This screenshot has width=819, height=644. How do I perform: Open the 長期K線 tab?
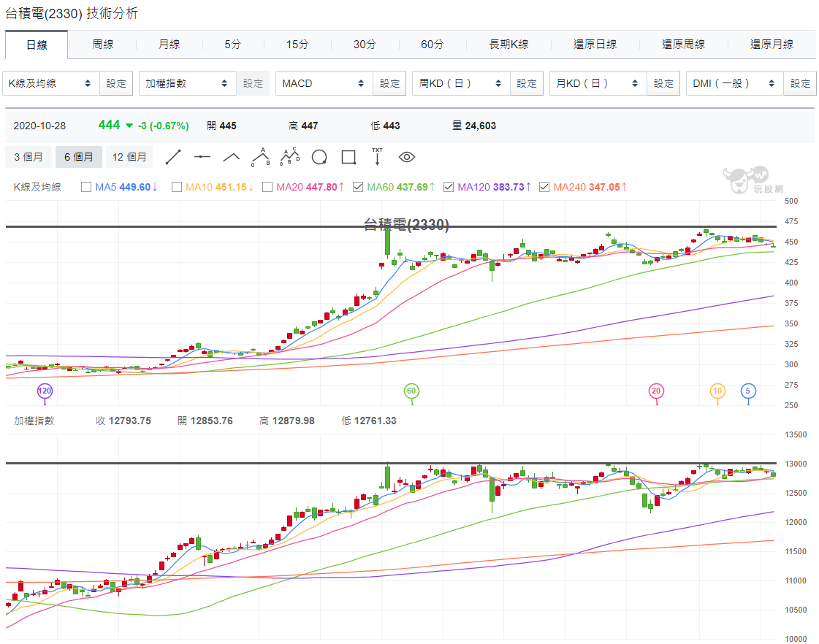click(x=508, y=45)
